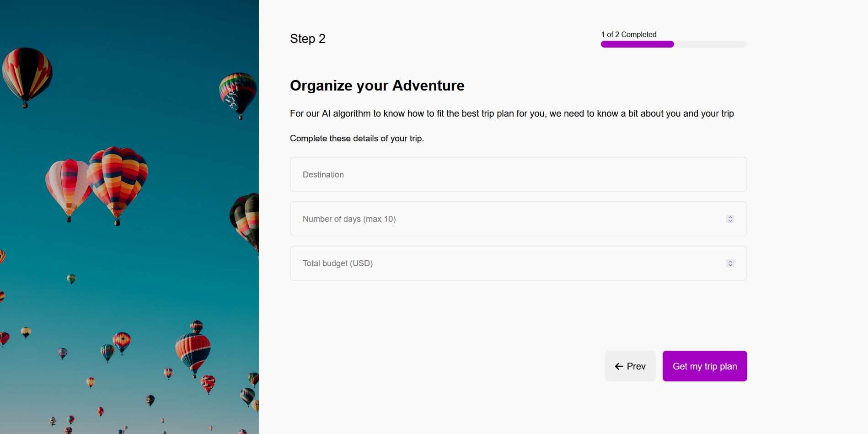Decrease number of days with down arrow
Viewport: 868px width, 434px height.
(x=730, y=221)
